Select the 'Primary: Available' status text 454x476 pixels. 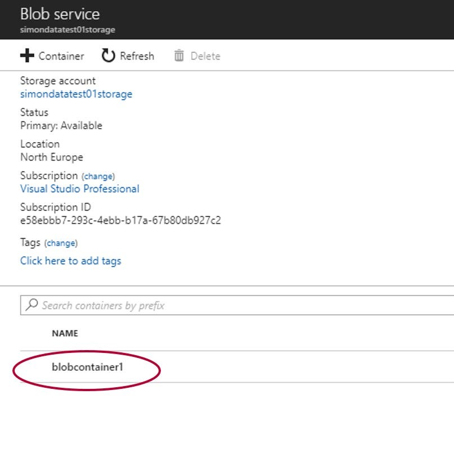[61, 126]
